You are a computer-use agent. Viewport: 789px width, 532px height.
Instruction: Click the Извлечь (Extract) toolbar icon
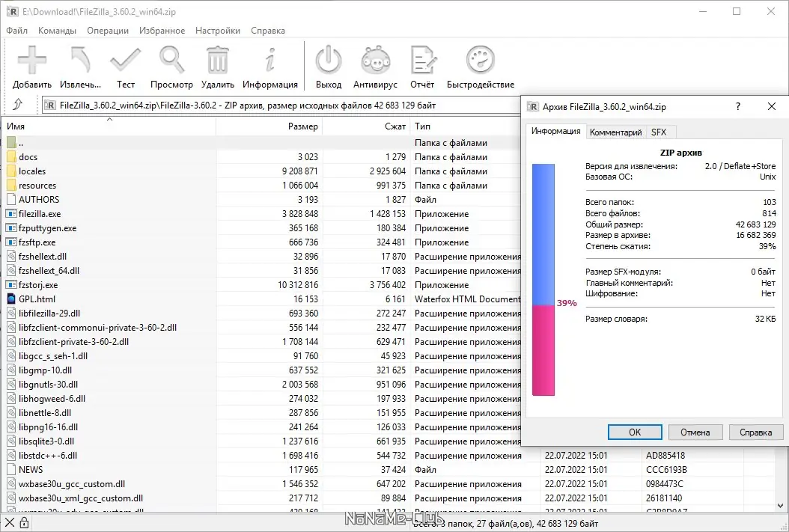[x=81, y=60]
